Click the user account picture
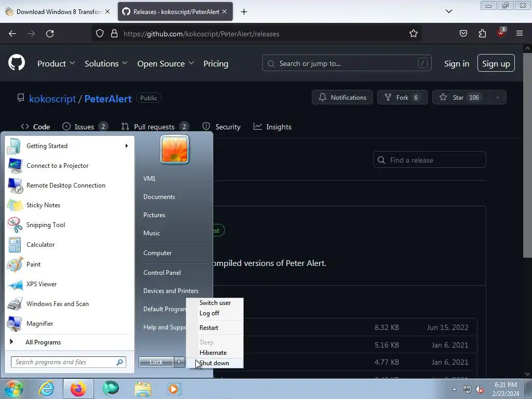The image size is (532, 399). click(x=175, y=149)
